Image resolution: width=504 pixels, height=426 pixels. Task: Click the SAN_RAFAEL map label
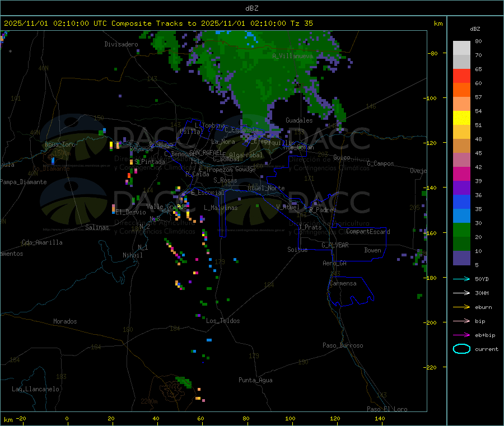206,152
